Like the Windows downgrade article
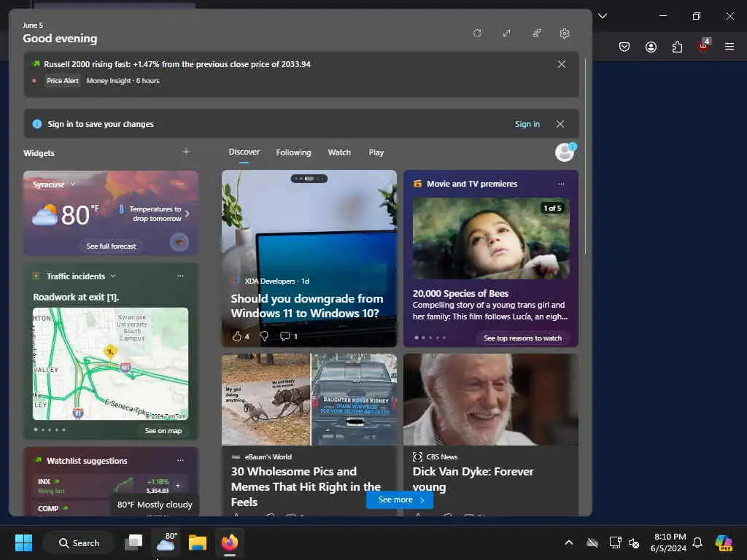This screenshot has width=747, height=560. pos(237,336)
